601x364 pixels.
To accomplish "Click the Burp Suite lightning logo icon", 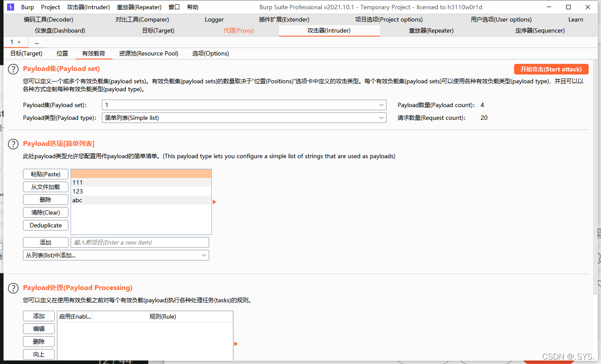I will click(11, 7).
